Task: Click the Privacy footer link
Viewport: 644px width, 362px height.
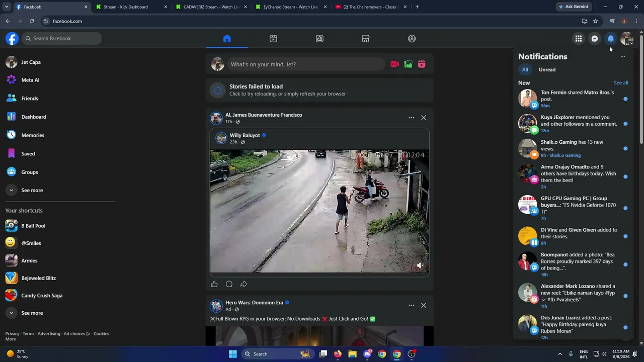Action: coord(12,334)
